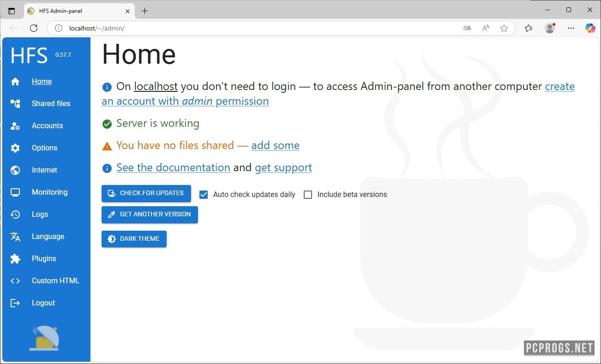Click the Logout arrow icon

(15, 303)
